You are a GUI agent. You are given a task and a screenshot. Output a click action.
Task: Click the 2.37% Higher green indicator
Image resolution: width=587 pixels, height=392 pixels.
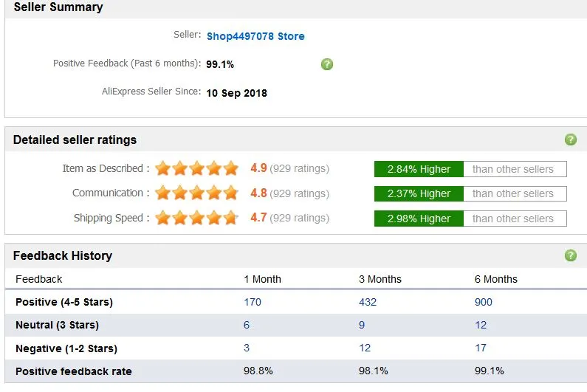click(419, 193)
